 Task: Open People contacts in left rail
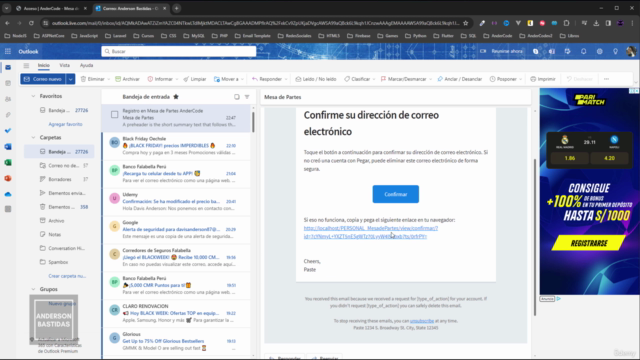(8, 99)
